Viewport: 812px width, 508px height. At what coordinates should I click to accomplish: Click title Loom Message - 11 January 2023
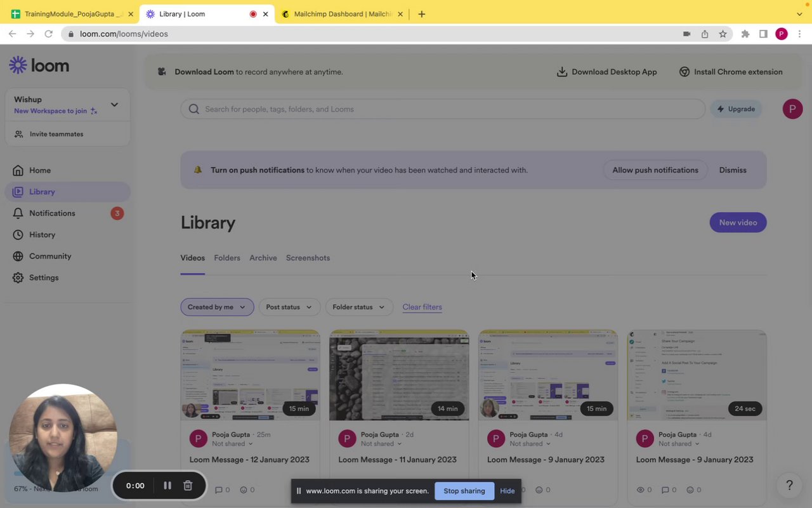point(397,460)
